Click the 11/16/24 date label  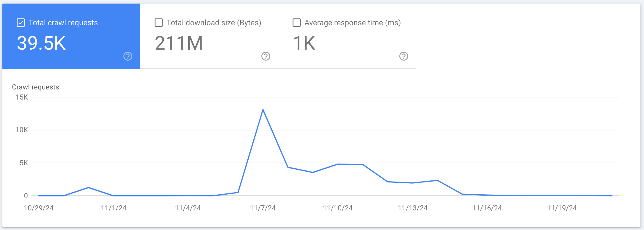[x=487, y=208]
